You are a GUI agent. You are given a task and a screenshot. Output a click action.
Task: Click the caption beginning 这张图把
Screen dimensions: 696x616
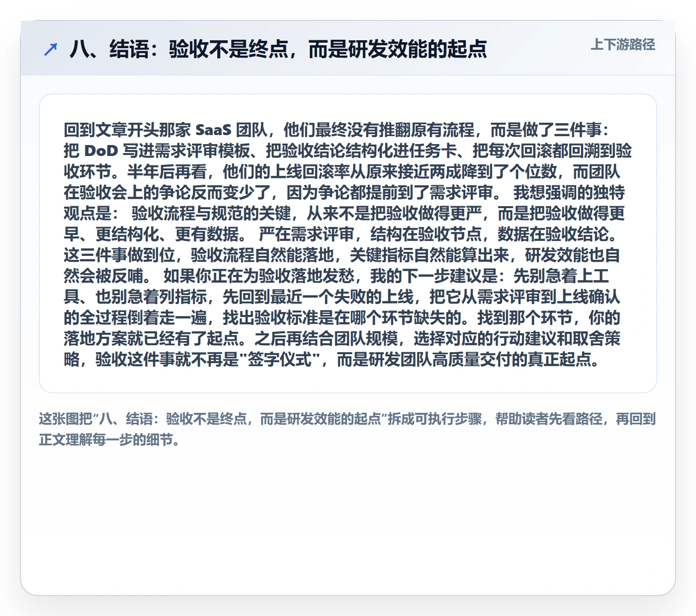348,429
